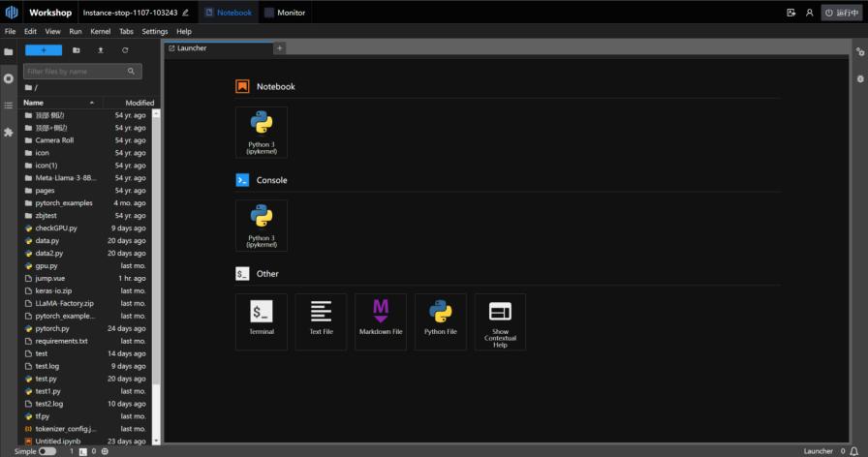Open the extension manager puzzle icon
868x457 pixels.
(x=9, y=133)
